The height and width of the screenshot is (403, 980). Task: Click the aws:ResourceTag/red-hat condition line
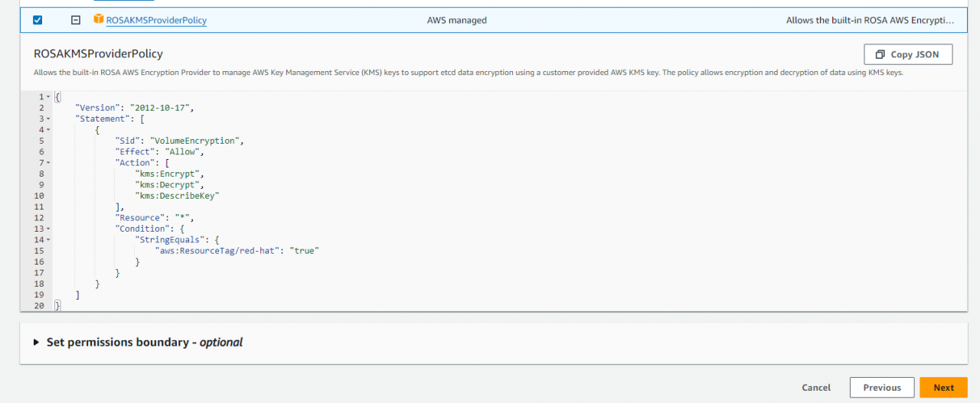tap(237, 251)
